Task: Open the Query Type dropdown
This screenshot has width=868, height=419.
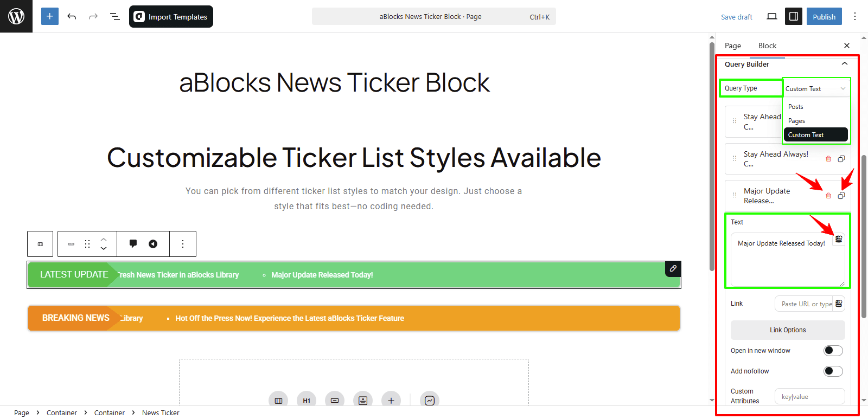Action: (x=816, y=88)
